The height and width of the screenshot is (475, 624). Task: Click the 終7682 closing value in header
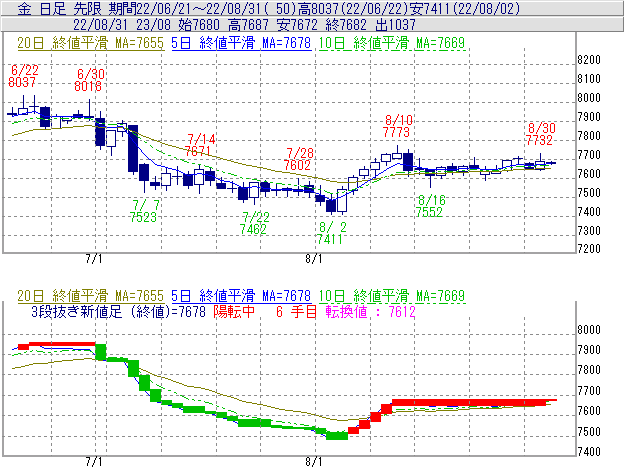346,25
